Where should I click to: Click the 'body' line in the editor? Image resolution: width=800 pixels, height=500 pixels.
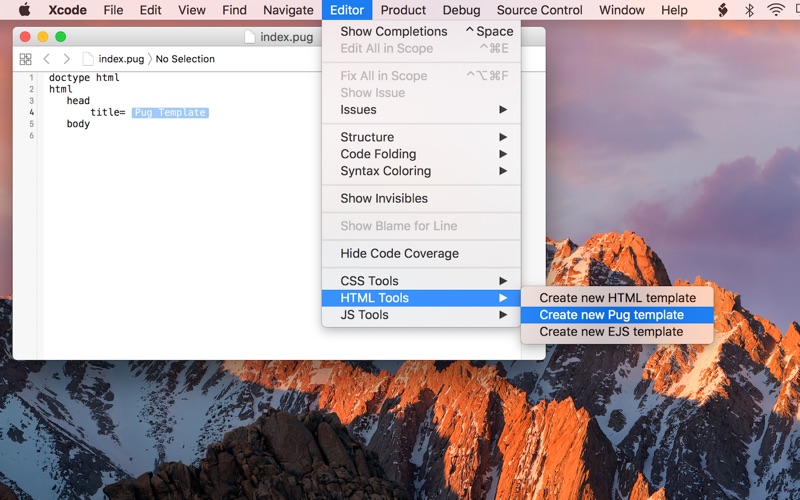coord(78,124)
